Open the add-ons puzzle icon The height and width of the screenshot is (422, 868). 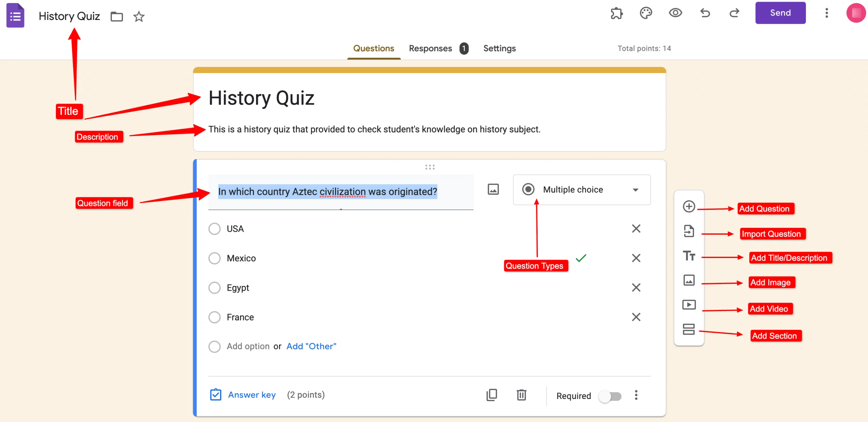tap(616, 13)
